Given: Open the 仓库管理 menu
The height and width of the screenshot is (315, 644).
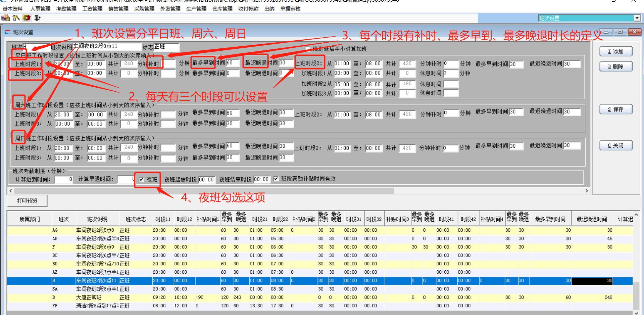Looking at the screenshot, I should point(222,9).
